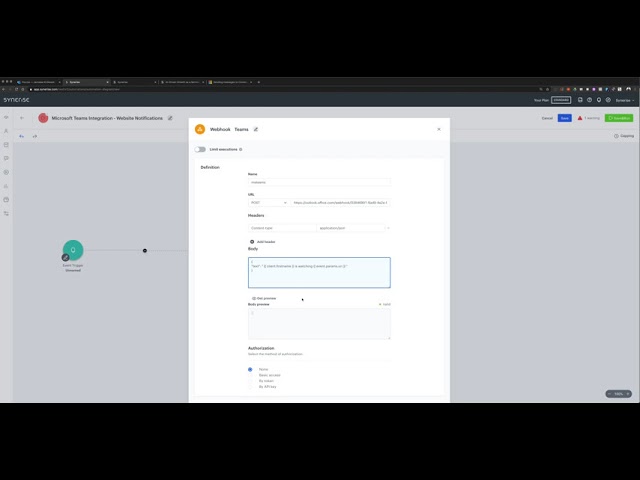
Task: Click the zoom in plus in zoom control
Action: 628,394
